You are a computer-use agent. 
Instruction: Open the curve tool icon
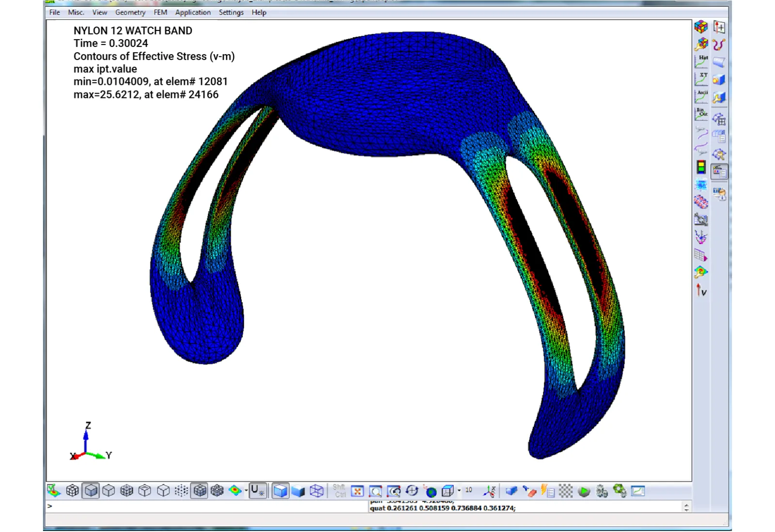pos(719,44)
